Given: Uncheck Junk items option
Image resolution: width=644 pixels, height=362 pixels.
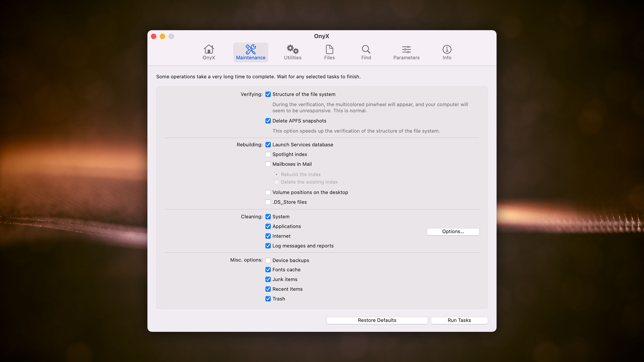Looking at the screenshot, I should pyautogui.click(x=268, y=280).
